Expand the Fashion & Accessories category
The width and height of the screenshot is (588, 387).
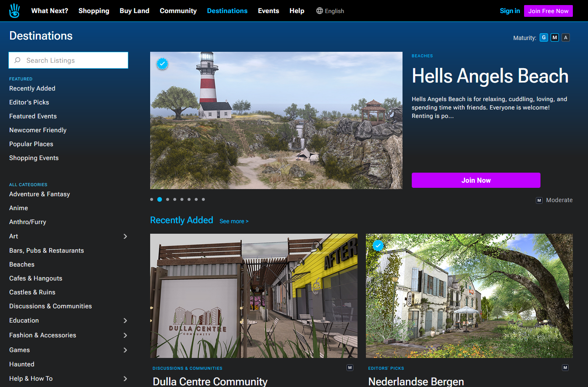[125, 335]
